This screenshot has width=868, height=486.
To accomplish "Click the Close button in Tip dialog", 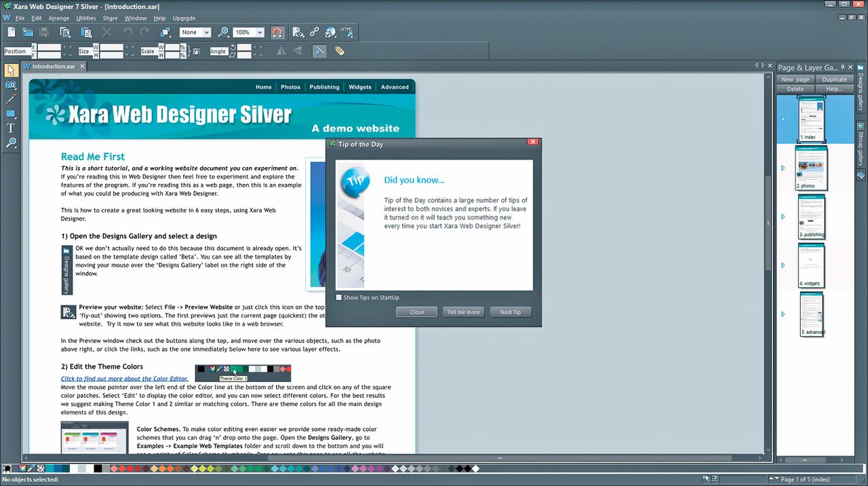I will [417, 312].
